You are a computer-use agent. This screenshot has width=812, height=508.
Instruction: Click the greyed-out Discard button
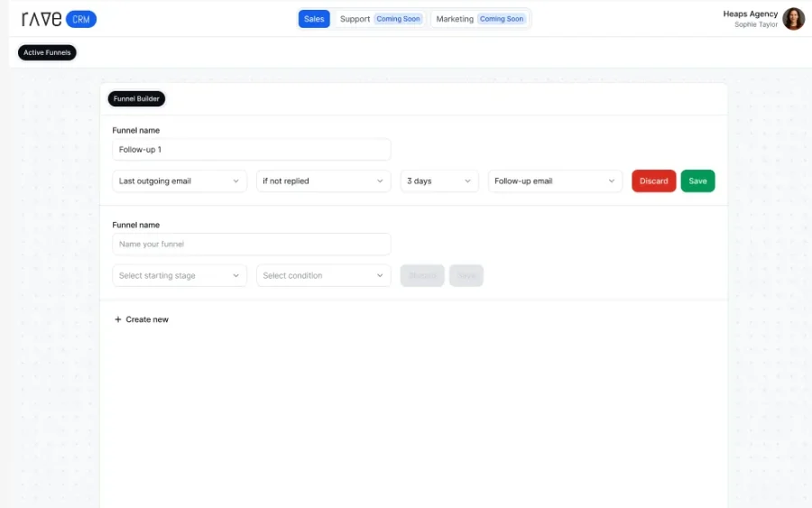point(422,275)
